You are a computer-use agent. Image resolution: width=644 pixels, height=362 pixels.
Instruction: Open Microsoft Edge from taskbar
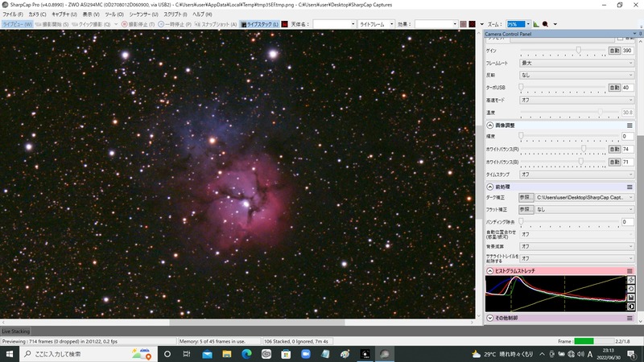click(x=246, y=354)
